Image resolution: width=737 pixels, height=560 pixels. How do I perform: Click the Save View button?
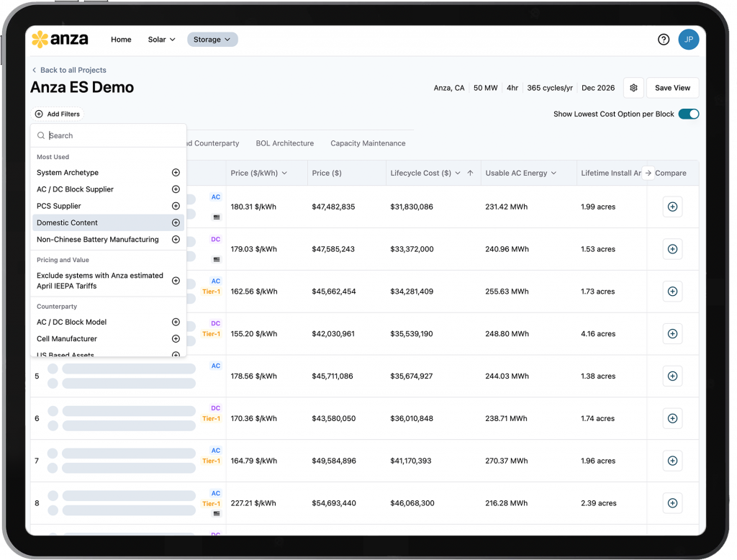tap(672, 88)
